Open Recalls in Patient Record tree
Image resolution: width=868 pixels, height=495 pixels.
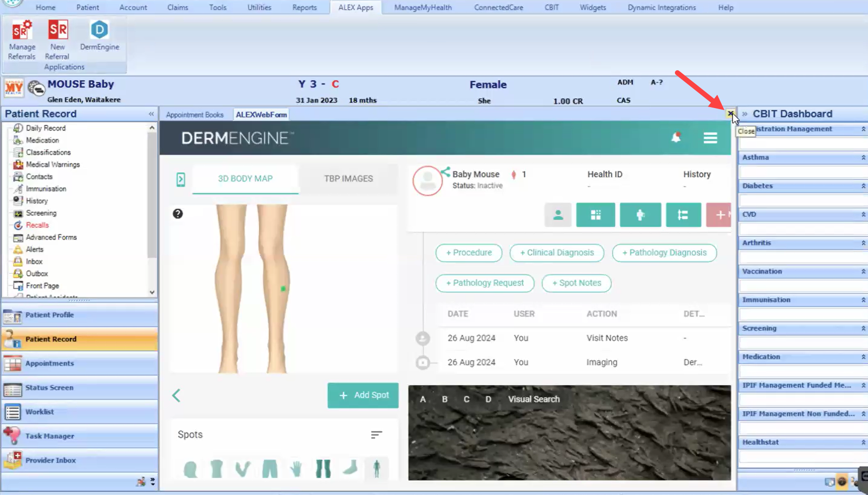pos(37,225)
